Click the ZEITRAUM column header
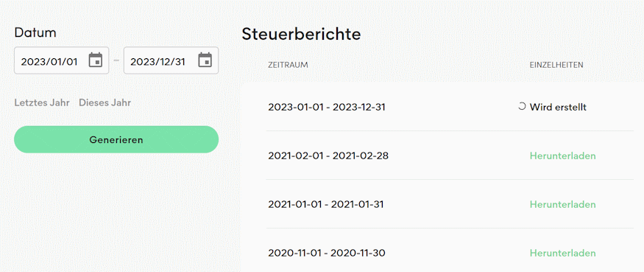 click(x=288, y=65)
